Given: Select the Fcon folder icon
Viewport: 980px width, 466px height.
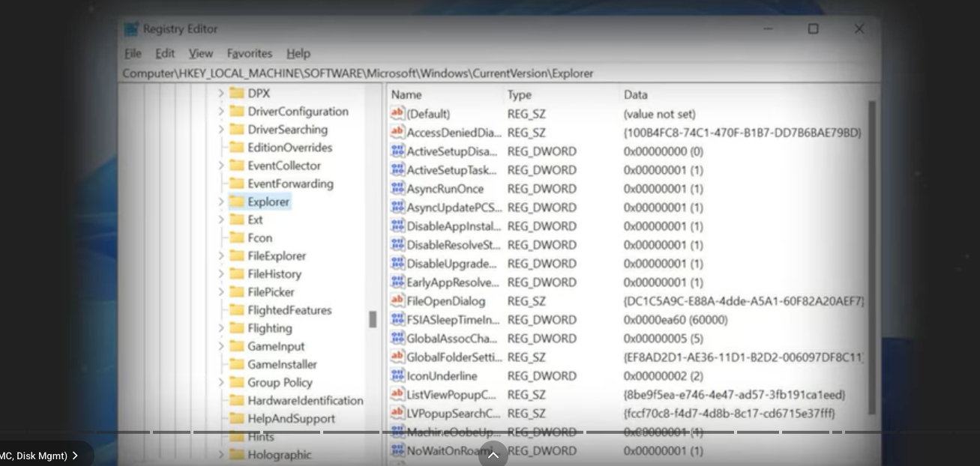Looking at the screenshot, I should [237, 237].
